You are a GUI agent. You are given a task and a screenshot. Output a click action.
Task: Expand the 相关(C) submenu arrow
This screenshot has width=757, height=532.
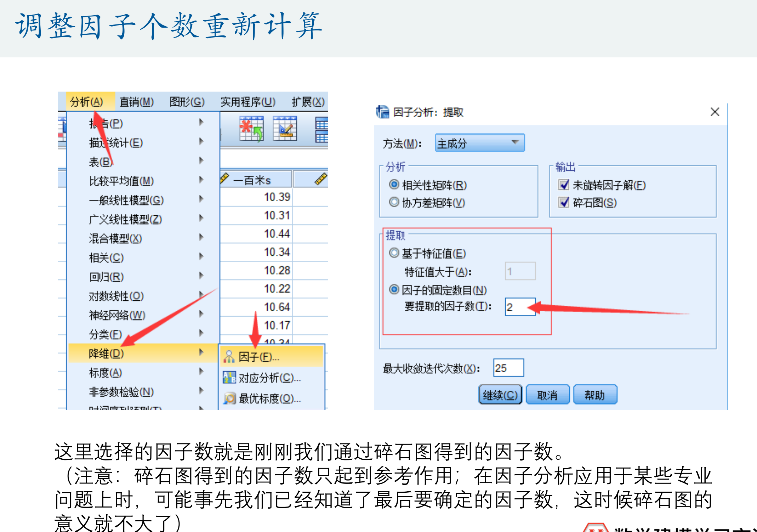tap(201, 256)
